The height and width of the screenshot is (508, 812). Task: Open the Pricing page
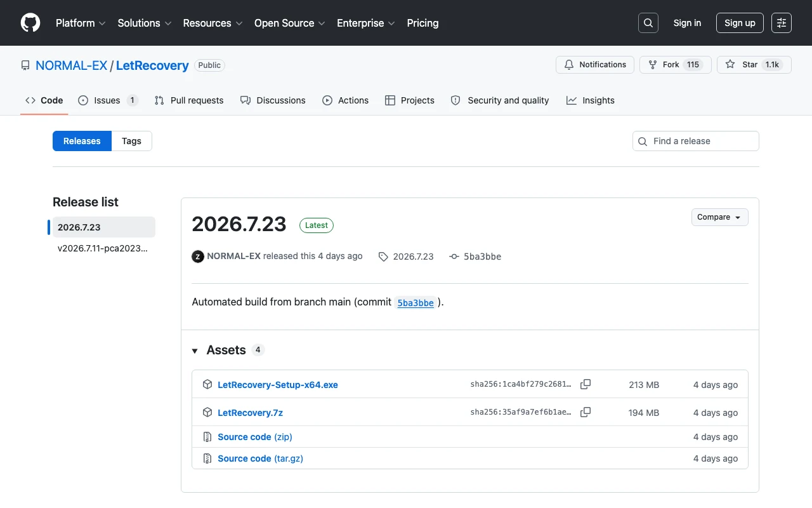coord(422,23)
